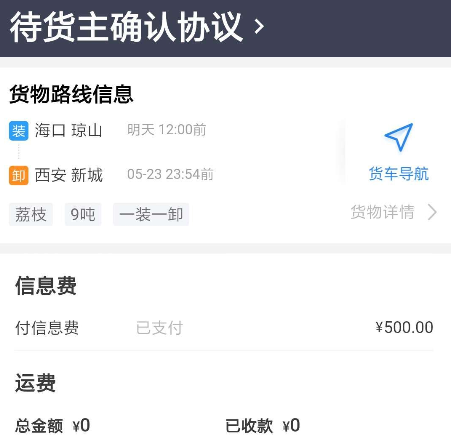
Task: Open truck navigation arrow icon
Action: [399, 137]
